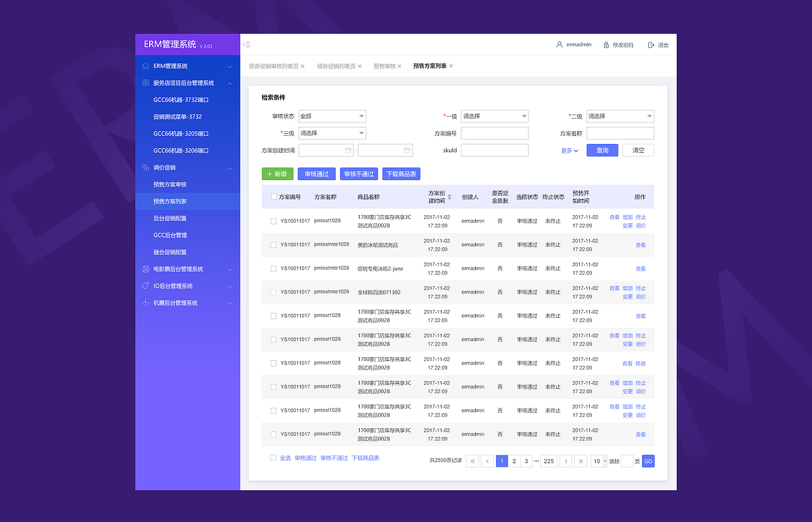Screen dimensions: 812x522
Task: Click the 审核不通过 text link beside 全选
Action: coord(334,458)
